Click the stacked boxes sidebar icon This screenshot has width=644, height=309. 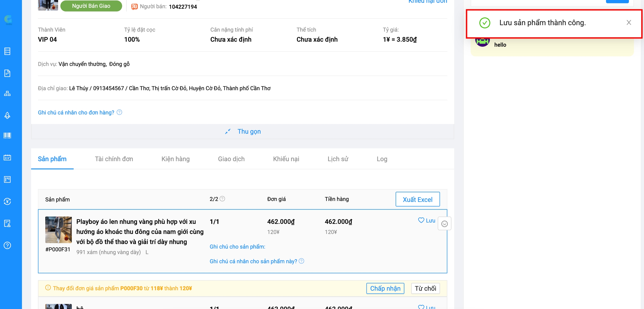click(x=7, y=93)
